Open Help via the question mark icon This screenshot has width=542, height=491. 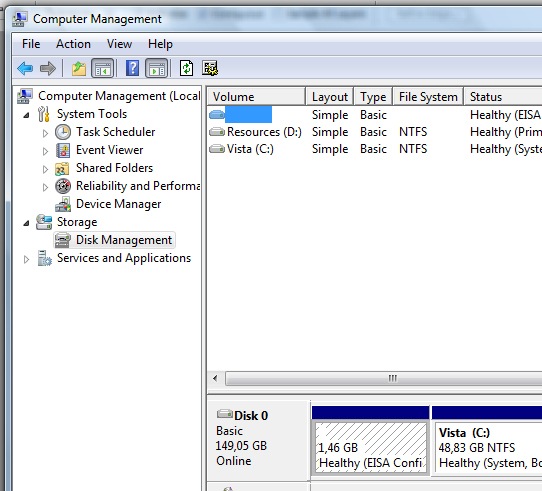pos(132,68)
